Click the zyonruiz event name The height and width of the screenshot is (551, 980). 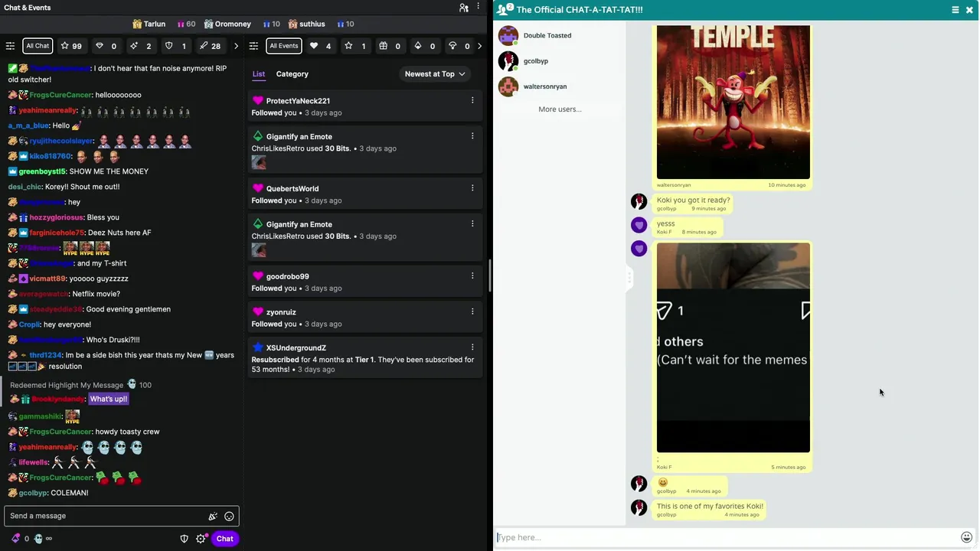pyautogui.click(x=281, y=312)
